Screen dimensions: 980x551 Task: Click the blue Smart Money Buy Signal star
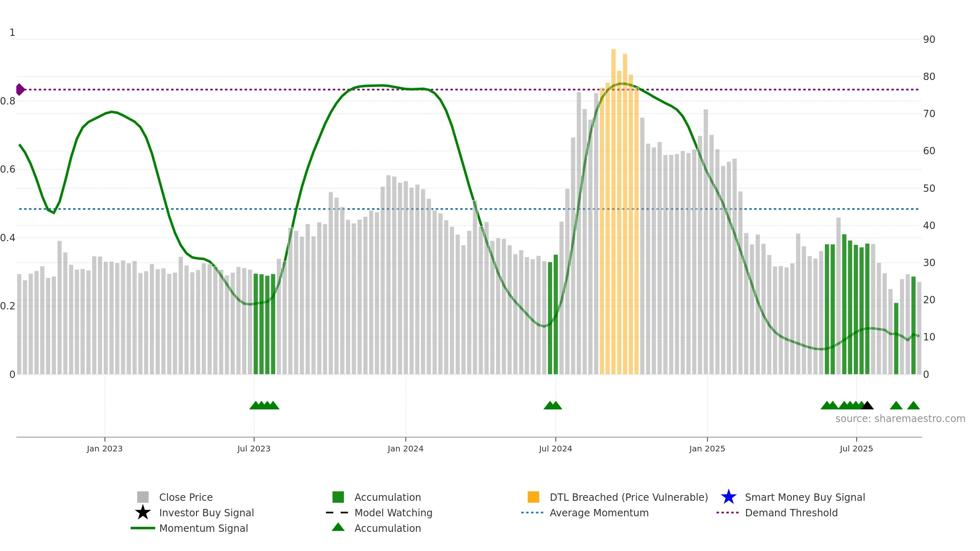(x=728, y=497)
